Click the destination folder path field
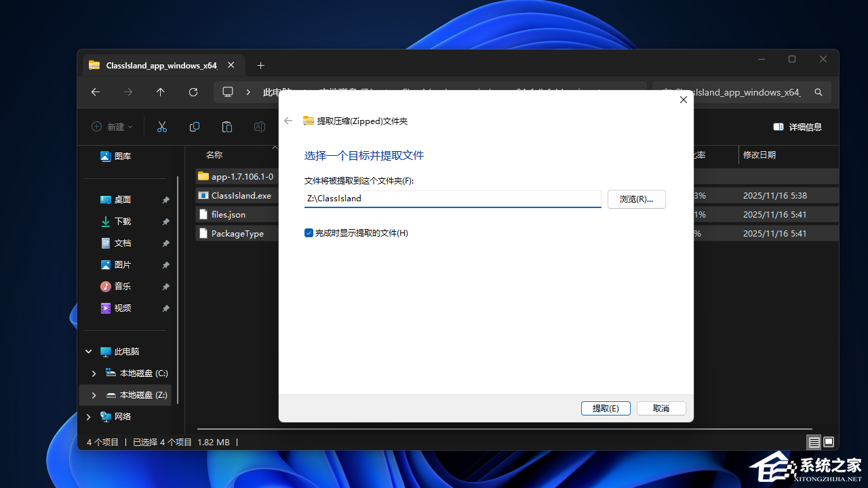This screenshot has height=488, width=868. tap(453, 199)
